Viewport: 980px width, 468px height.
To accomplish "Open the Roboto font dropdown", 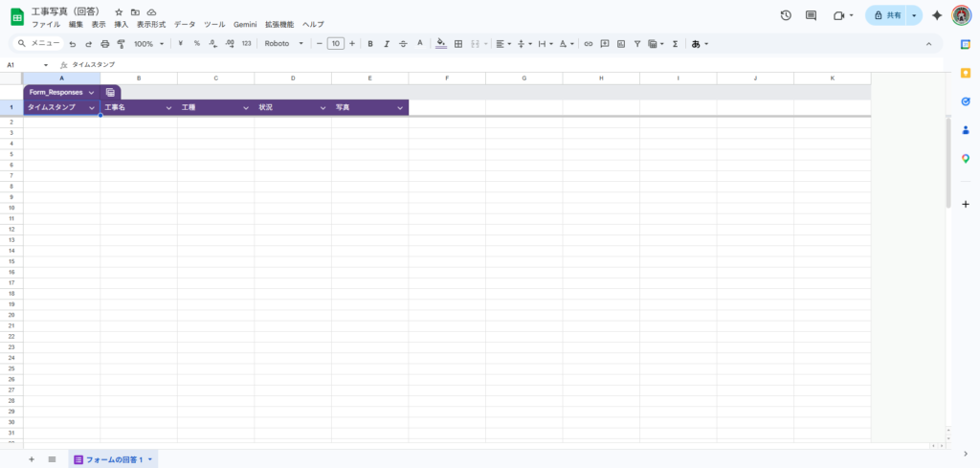I will (283, 44).
